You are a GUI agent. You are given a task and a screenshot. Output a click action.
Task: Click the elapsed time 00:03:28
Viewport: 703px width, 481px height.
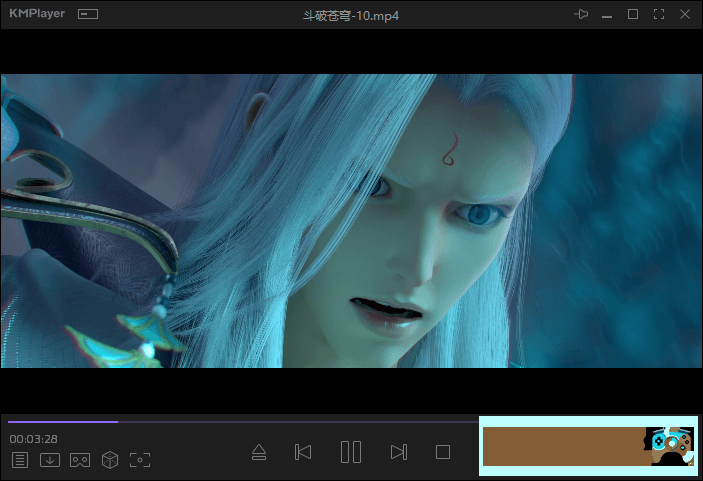[x=34, y=439]
